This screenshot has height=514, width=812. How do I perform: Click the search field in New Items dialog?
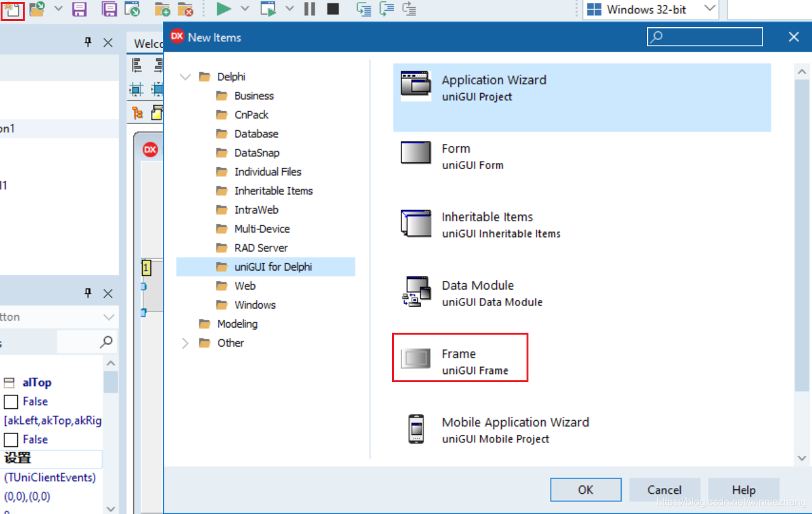click(705, 37)
